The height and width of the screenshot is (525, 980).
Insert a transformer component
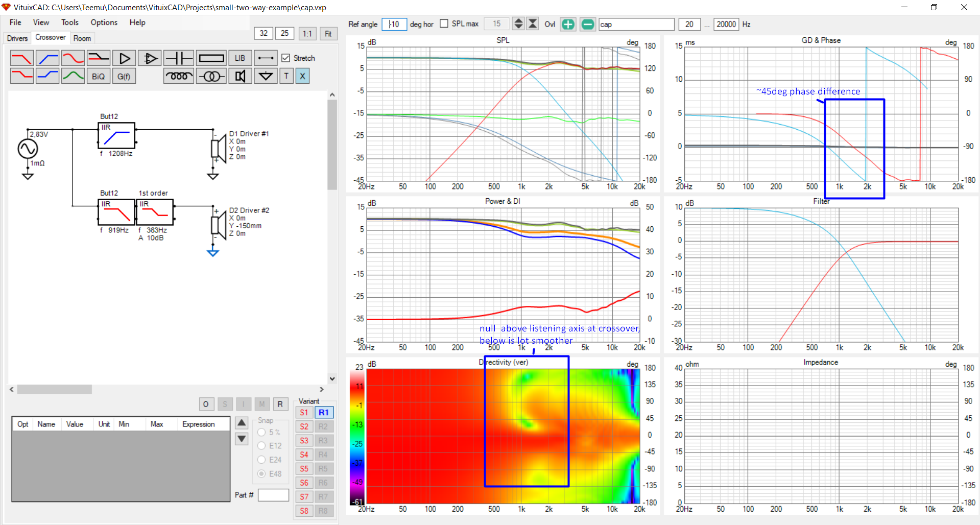coord(211,76)
